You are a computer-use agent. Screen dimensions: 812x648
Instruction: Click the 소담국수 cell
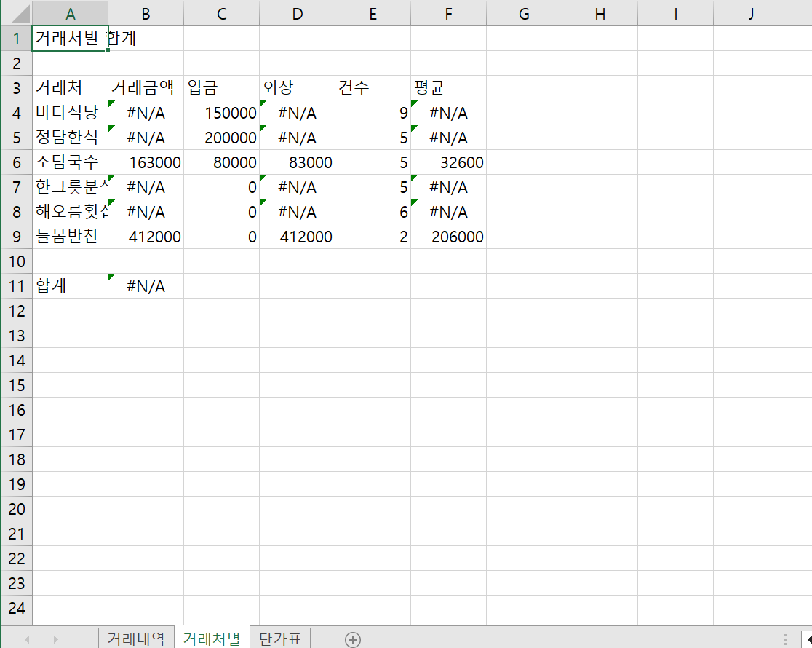coord(70,162)
